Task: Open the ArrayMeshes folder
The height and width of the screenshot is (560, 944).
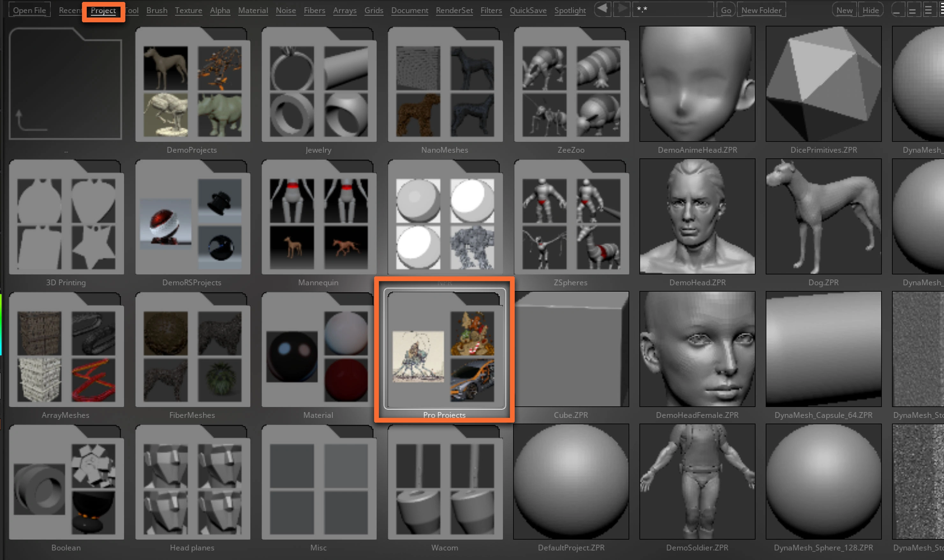Action: [66, 349]
